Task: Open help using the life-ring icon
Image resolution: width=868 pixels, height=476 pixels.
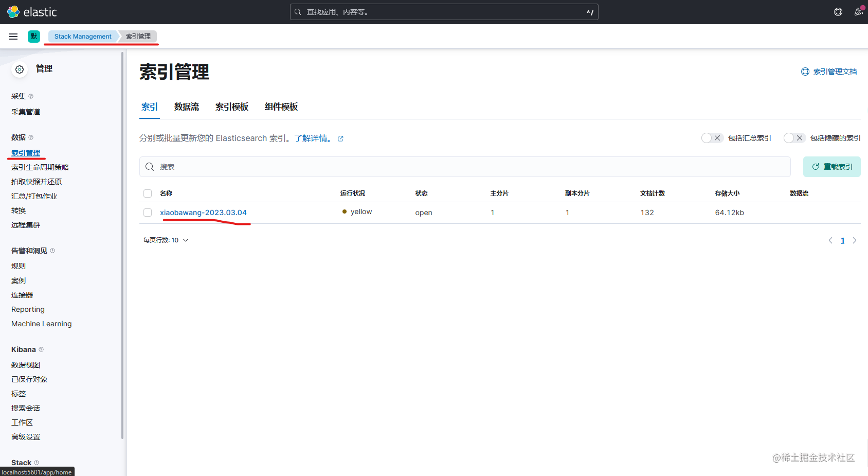Action: (x=838, y=11)
